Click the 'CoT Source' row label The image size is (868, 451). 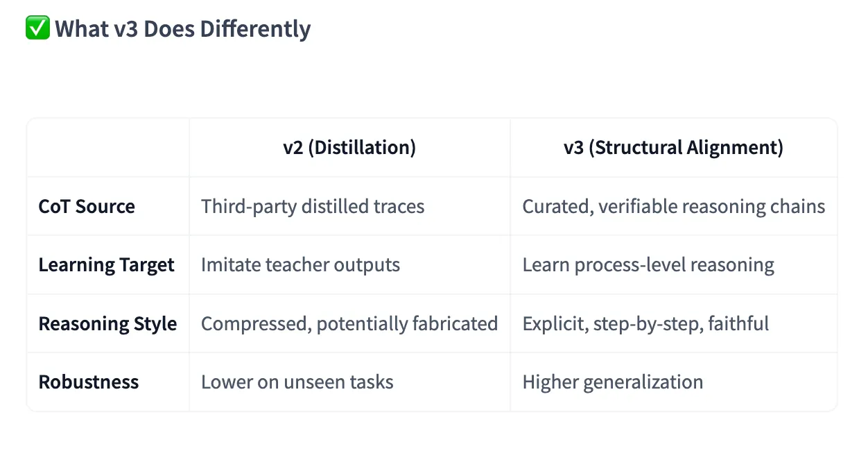click(87, 206)
